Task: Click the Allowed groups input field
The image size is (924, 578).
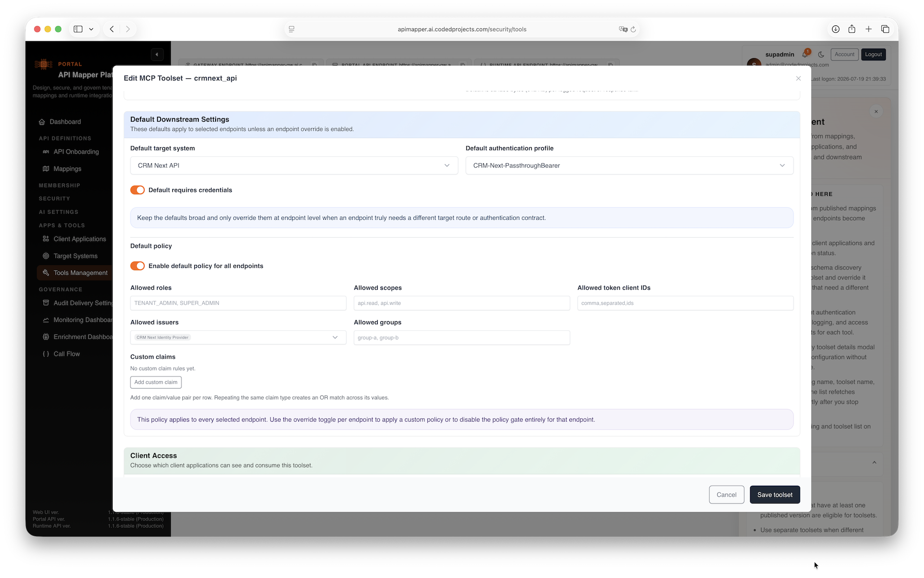Action: pos(462,338)
